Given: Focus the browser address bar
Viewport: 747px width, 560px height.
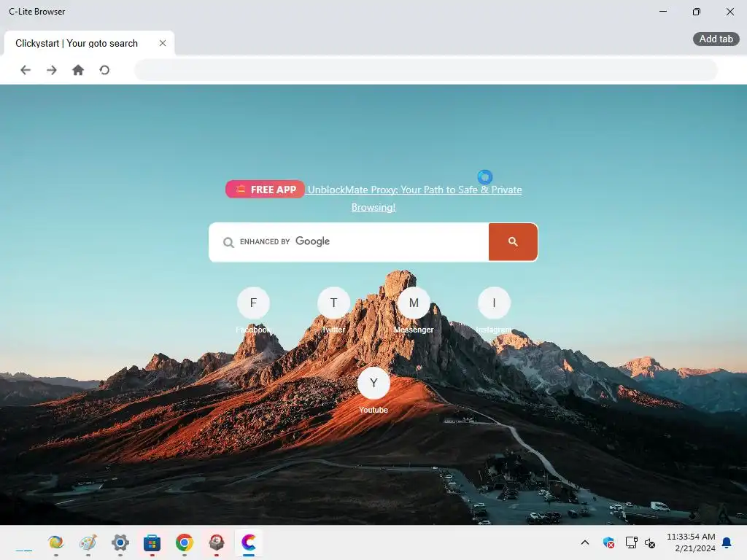Looking at the screenshot, I should 425,70.
